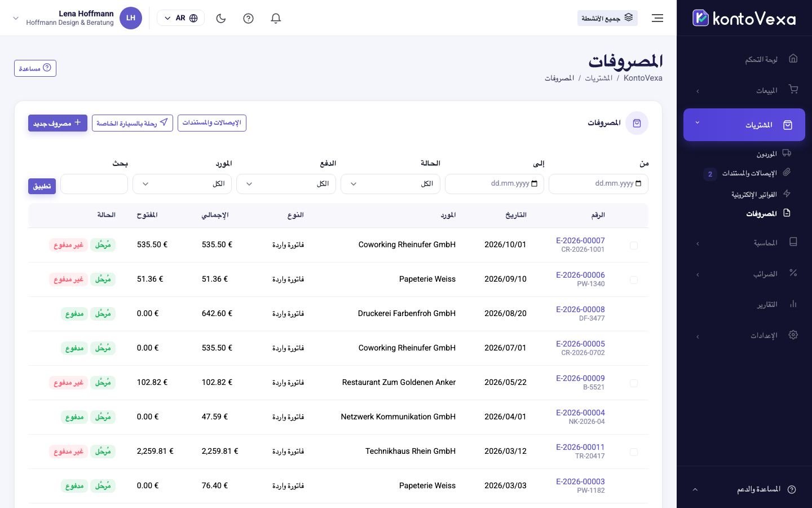Click the بحث search input field
The image size is (812, 508).
[94, 184]
